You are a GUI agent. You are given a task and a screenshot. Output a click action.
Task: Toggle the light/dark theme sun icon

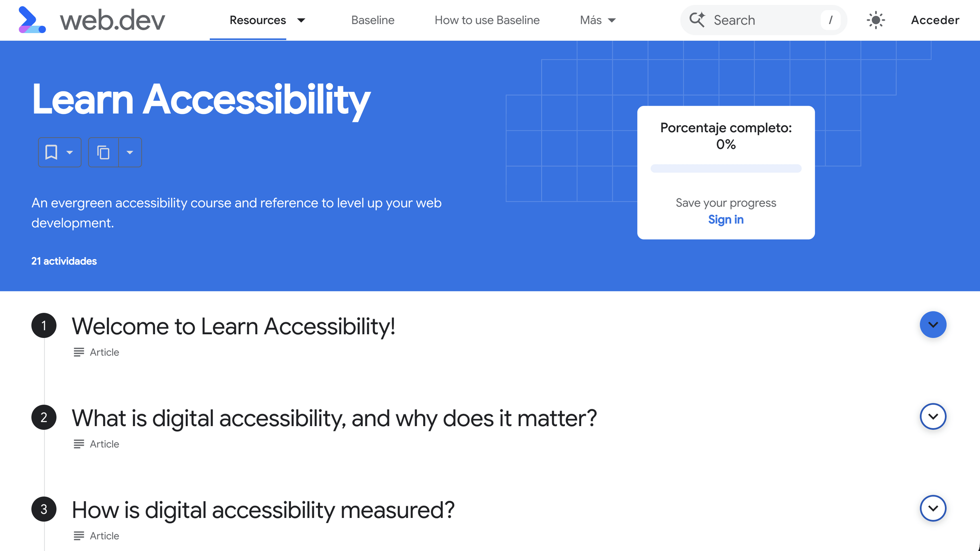point(876,20)
